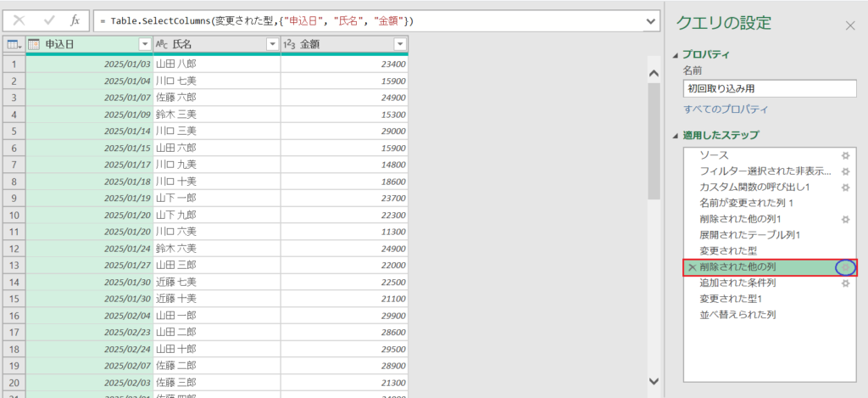This screenshot has width=868, height=398.
Task: Select row number 10 header
Action: (x=14, y=215)
